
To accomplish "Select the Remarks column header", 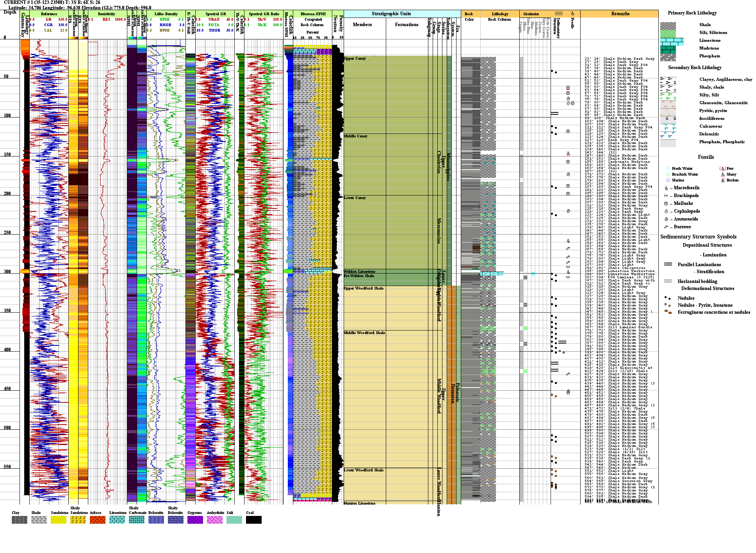I will click(620, 14).
